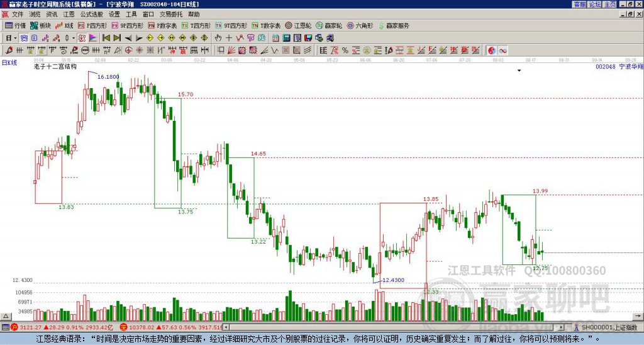This screenshot has height=345, width=644.
Task: Click the 论坛 forum link
Action: pos(595,4)
